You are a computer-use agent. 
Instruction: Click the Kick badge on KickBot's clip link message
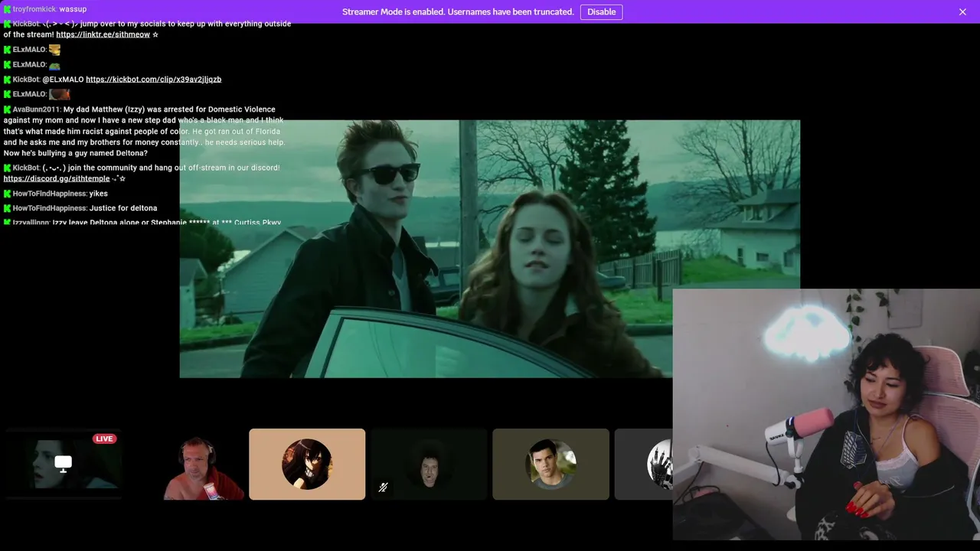tap(7, 80)
